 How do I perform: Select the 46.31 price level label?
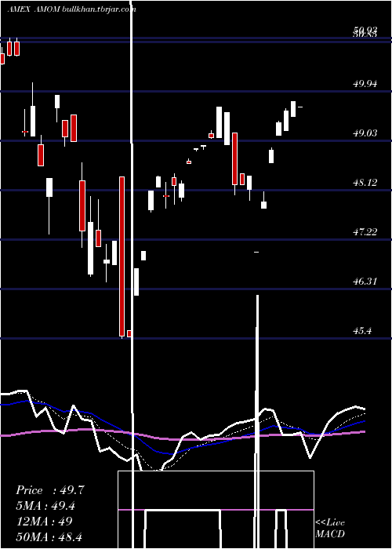pos(365,281)
